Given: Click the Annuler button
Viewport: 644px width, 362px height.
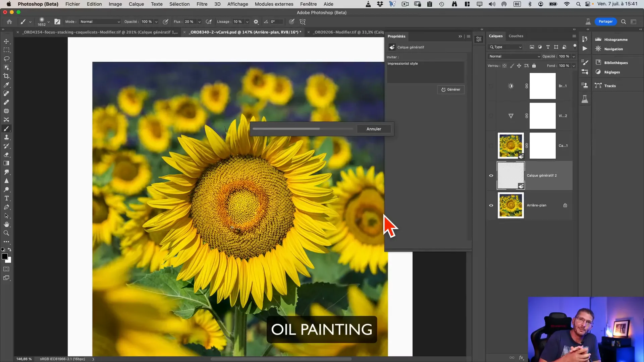Looking at the screenshot, I should point(374,129).
